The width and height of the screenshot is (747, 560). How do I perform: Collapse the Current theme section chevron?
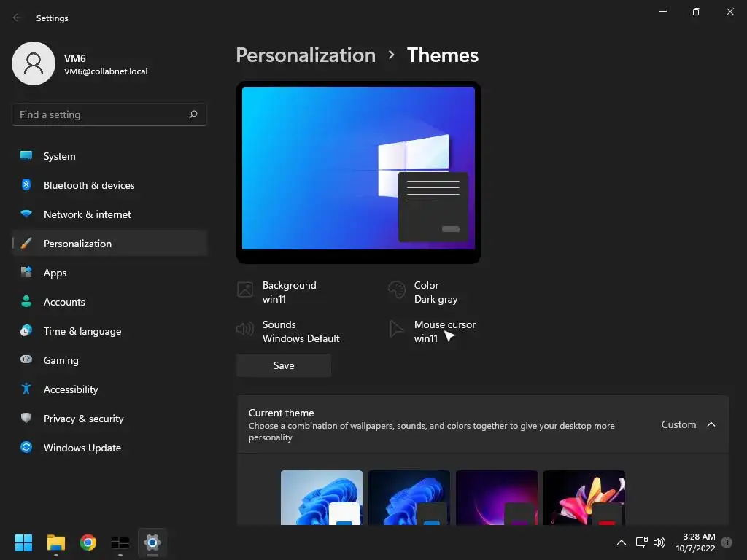click(x=711, y=424)
